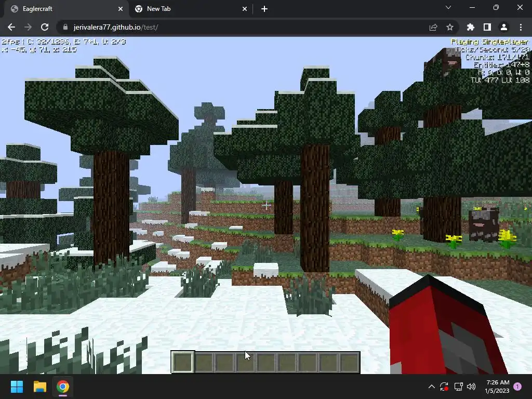
Task: Open a new browser tab
Action: click(264, 9)
